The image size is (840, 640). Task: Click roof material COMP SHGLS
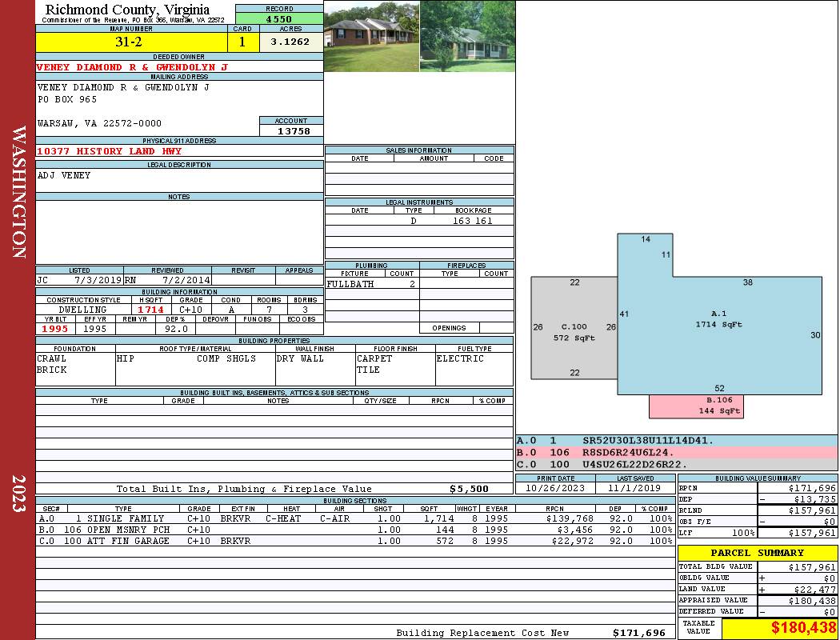pyautogui.click(x=226, y=359)
